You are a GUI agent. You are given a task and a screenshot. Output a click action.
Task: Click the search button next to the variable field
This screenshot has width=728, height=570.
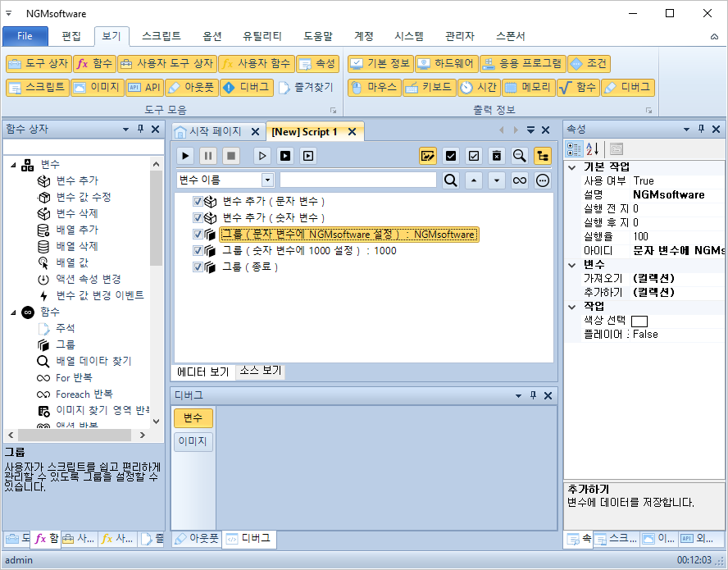[450, 180]
